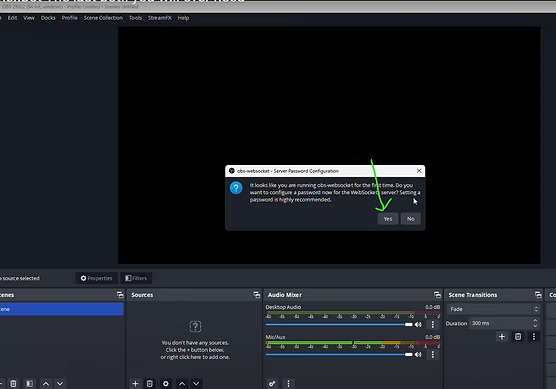Remove transition trash icon
Image resolution: width=556 pixels, height=389 pixels.
[518, 337]
